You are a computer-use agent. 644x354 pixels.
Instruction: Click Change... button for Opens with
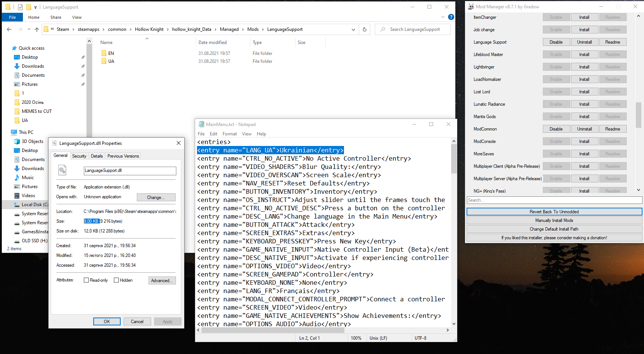click(156, 198)
